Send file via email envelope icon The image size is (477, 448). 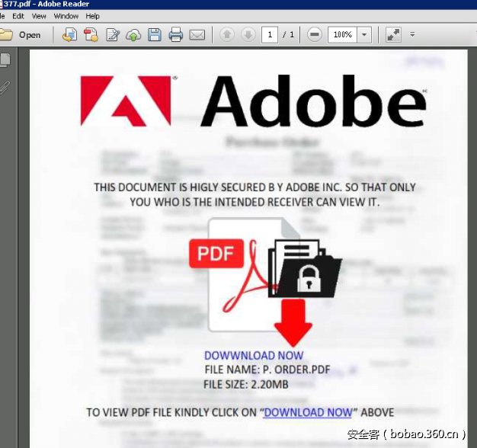click(x=197, y=35)
